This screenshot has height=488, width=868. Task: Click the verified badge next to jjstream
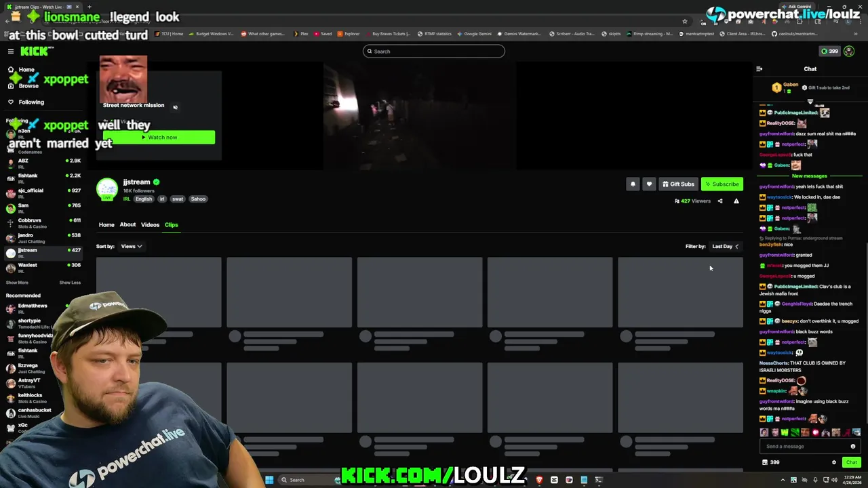(157, 182)
